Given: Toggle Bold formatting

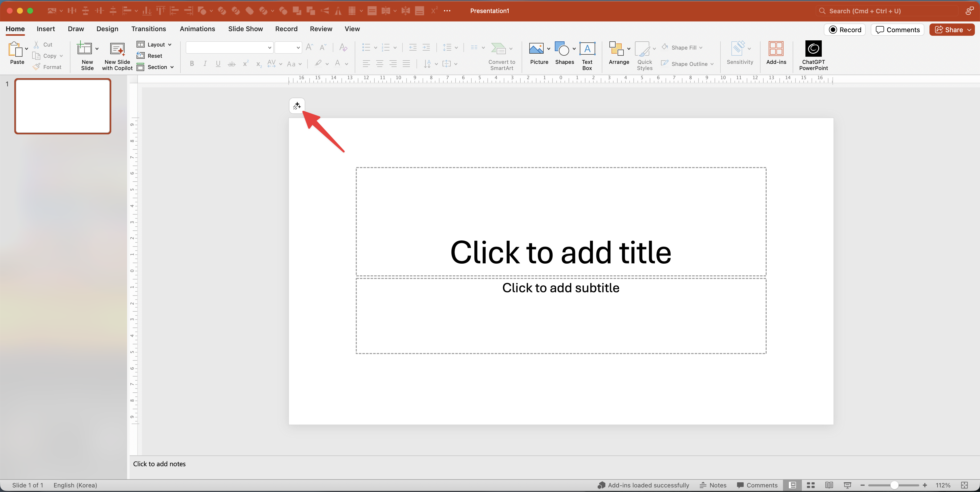Looking at the screenshot, I should click(x=192, y=64).
